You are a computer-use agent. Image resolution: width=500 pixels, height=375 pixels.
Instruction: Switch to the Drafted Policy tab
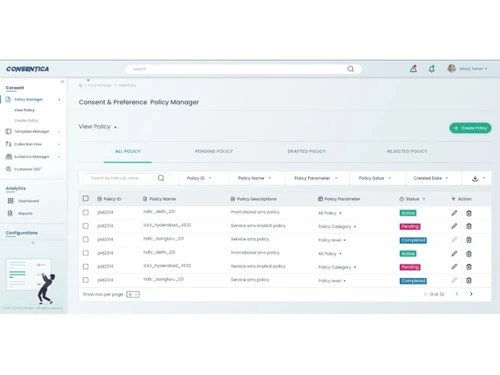tap(307, 151)
